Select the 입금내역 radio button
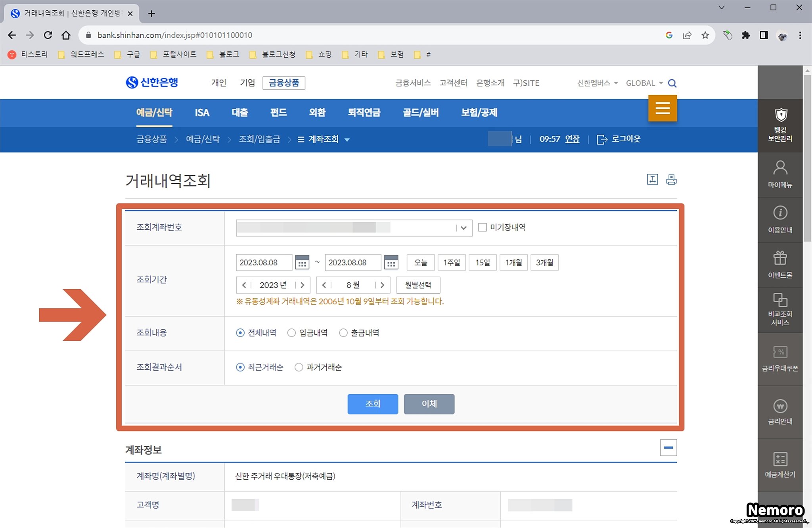812x528 pixels. tap(291, 333)
